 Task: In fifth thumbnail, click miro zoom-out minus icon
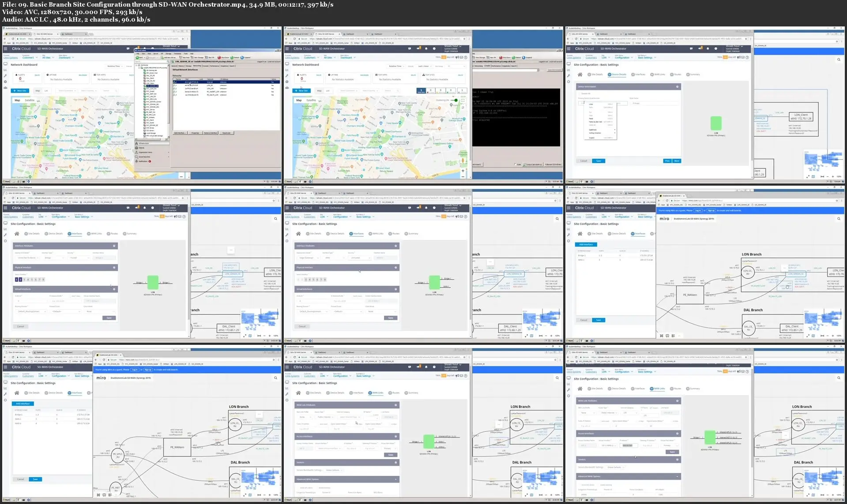(546, 336)
